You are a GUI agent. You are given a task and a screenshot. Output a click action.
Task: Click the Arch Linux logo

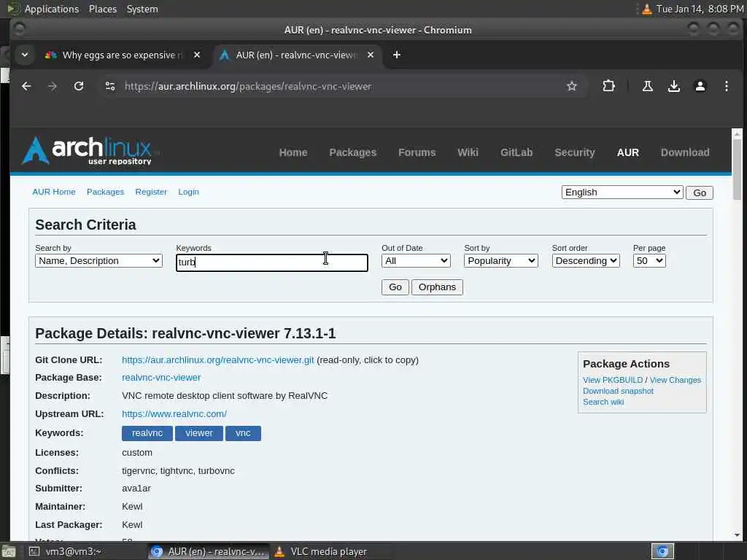tap(88, 150)
